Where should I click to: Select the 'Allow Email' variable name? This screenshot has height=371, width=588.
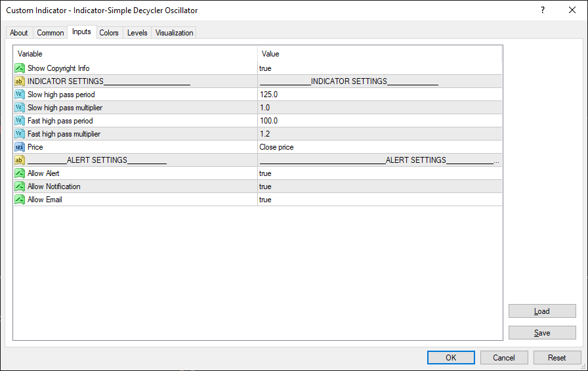tap(45, 200)
